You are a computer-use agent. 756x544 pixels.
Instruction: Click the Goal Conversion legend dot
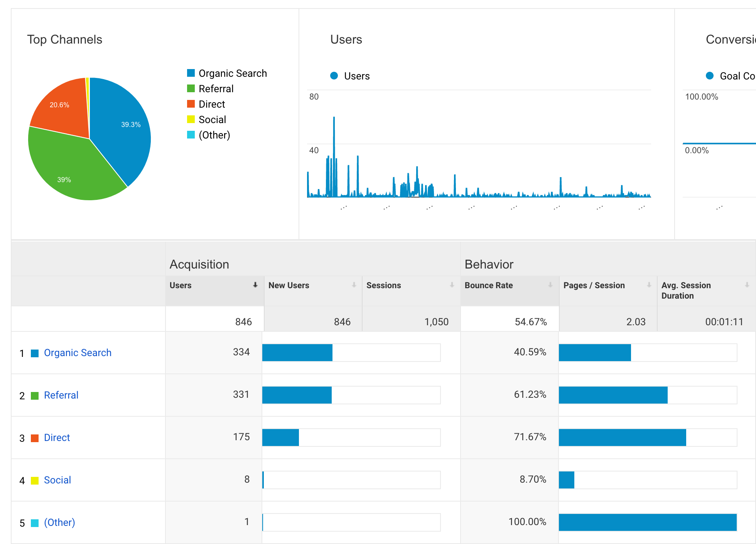(710, 76)
